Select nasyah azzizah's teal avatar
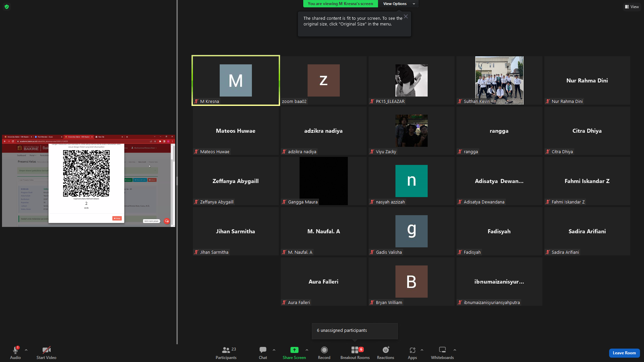644x362 pixels. point(411,181)
